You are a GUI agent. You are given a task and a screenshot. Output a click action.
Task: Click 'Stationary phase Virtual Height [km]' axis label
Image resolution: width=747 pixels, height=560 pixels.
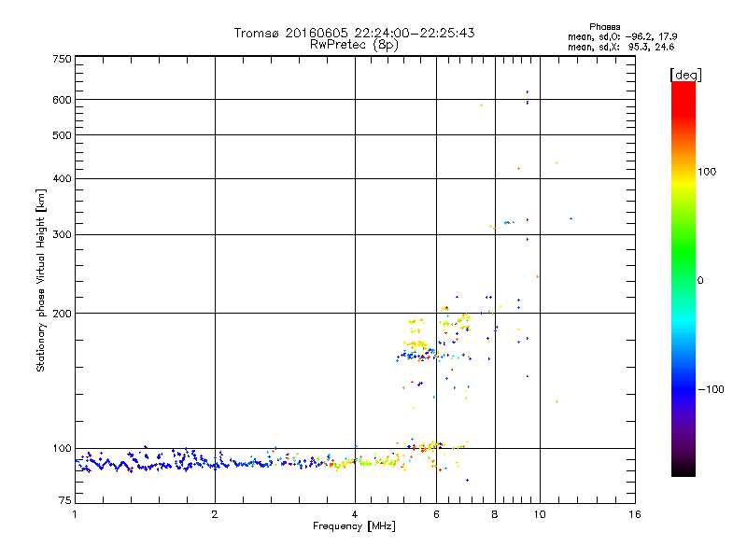[41, 281]
